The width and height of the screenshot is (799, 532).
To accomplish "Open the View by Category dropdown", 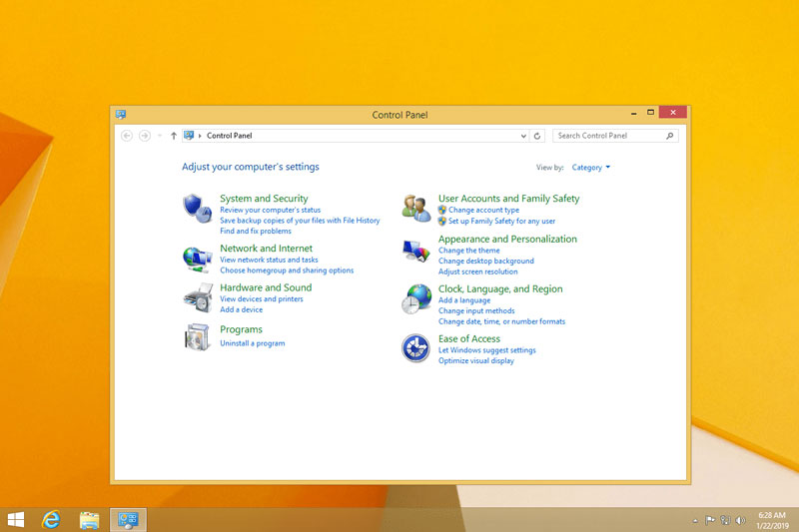I will point(590,168).
